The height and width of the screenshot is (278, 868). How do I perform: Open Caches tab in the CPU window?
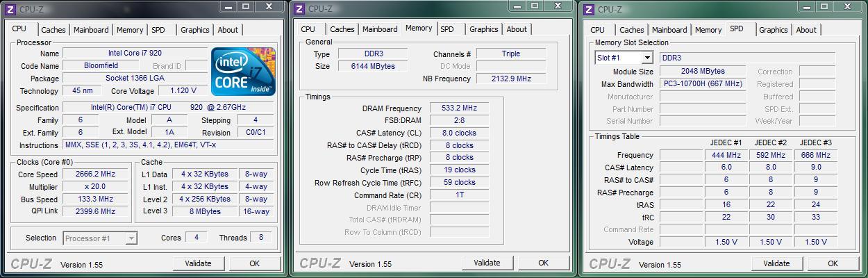(53, 30)
